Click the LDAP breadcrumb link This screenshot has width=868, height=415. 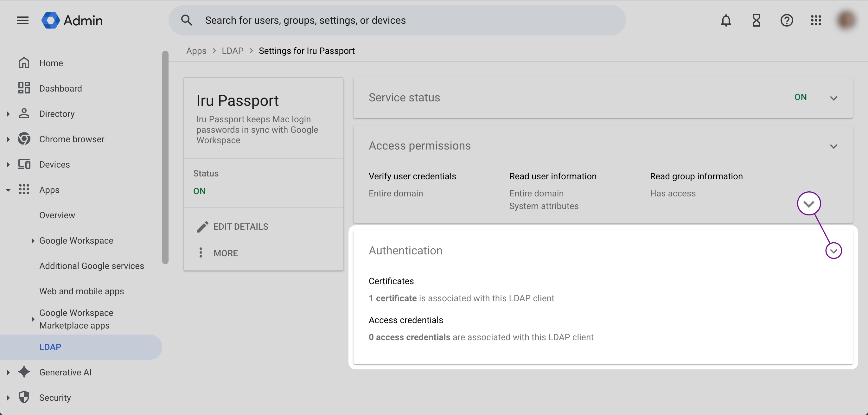click(233, 51)
